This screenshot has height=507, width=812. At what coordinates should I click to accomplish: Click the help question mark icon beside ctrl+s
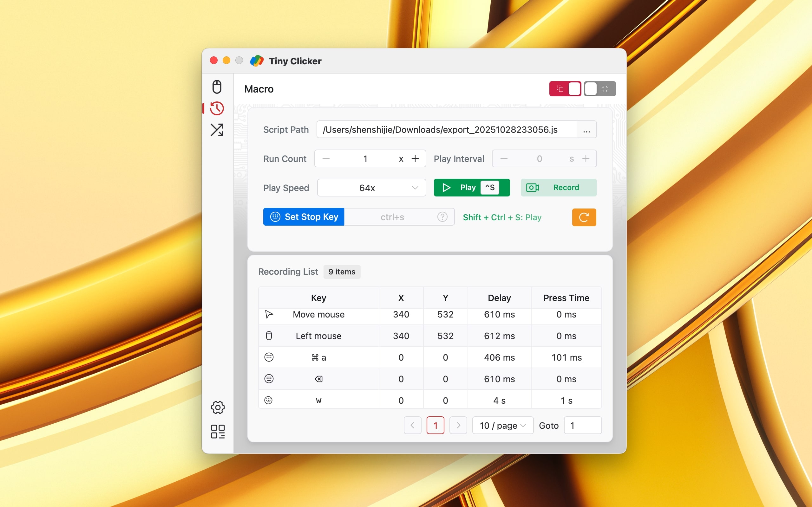(x=442, y=217)
